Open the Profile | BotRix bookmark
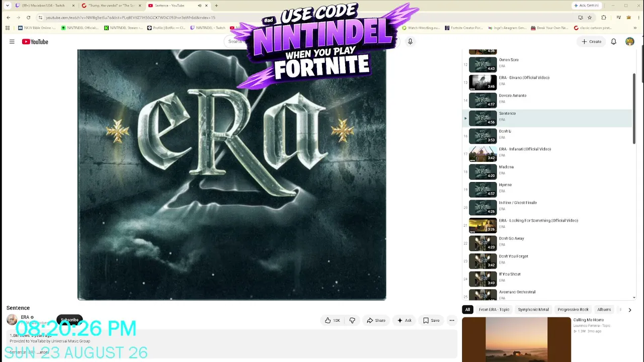The image size is (644, 362). pos(167,28)
